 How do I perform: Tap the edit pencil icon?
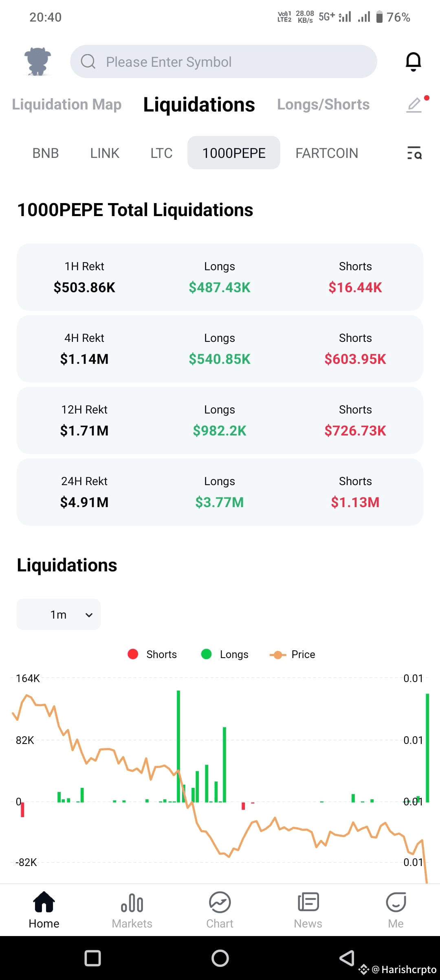pyautogui.click(x=414, y=105)
